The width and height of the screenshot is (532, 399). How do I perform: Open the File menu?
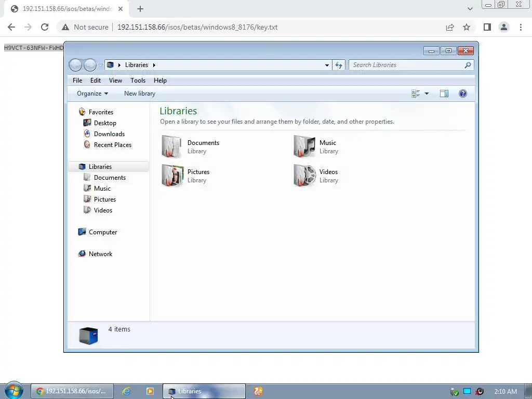77,81
